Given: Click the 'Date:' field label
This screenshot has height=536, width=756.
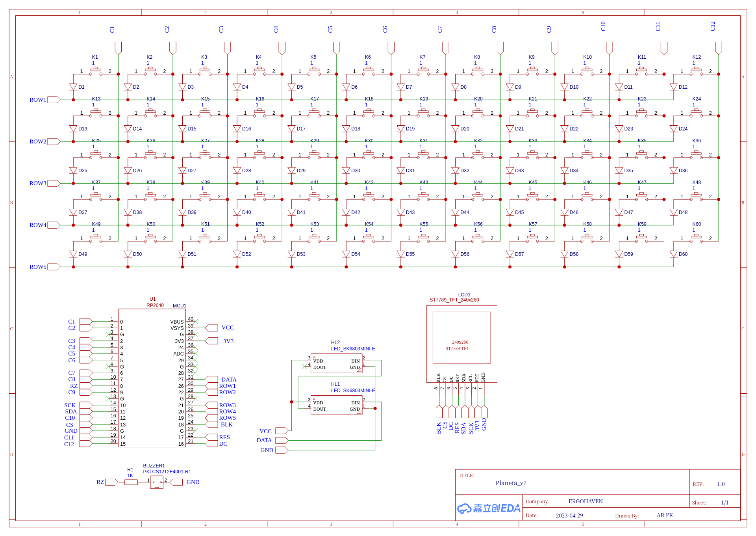Looking at the screenshot, I should (532, 515).
